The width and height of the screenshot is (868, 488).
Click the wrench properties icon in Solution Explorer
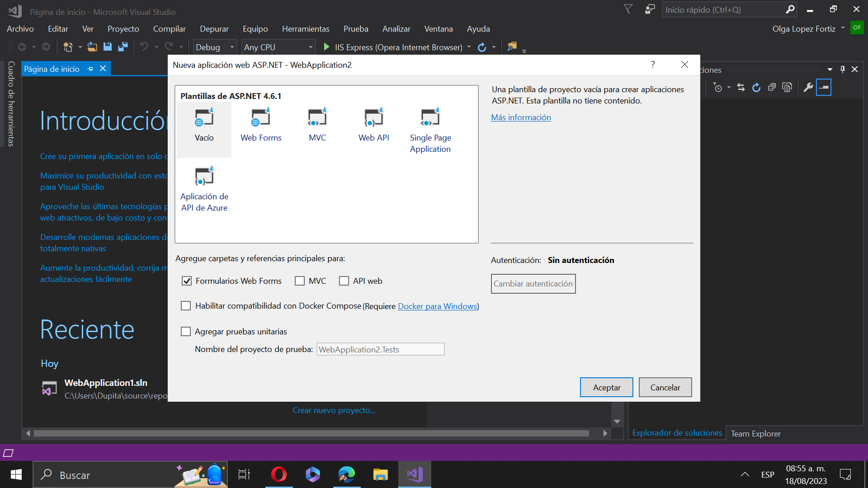tap(808, 87)
